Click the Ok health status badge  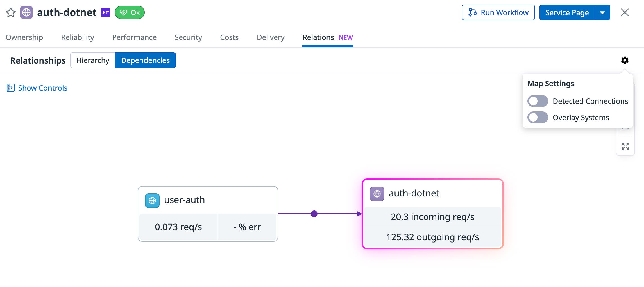130,12
